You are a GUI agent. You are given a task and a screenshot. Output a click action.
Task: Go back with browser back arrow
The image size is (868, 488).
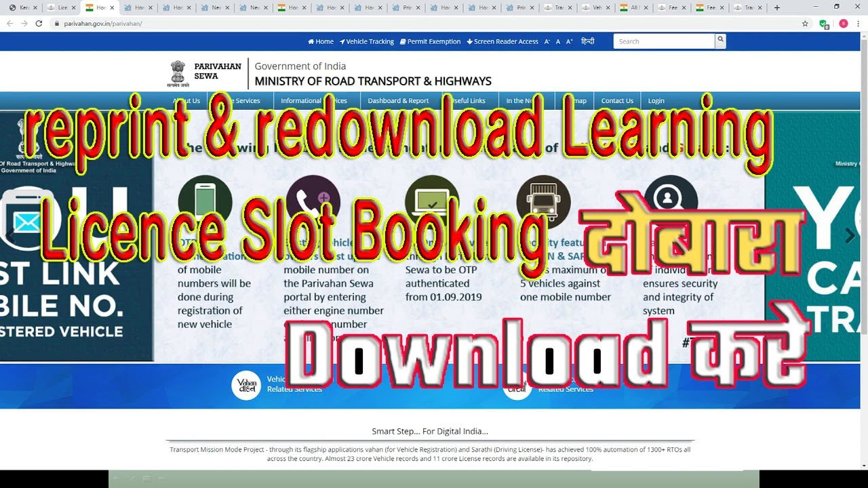point(9,23)
